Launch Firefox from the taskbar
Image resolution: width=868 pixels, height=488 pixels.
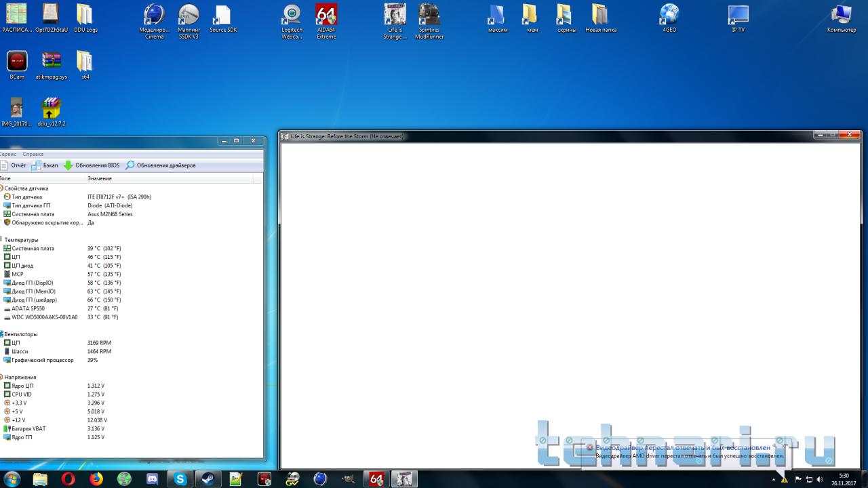pos(96,479)
